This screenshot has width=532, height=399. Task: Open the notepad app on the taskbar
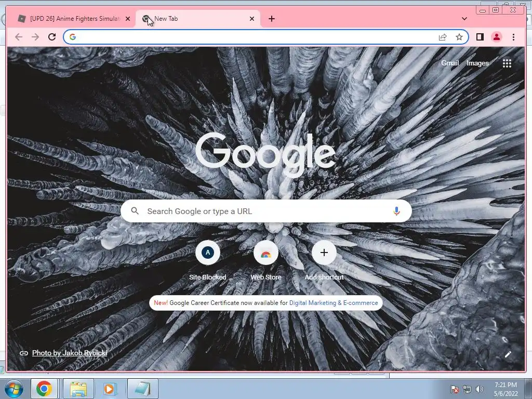click(143, 389)
